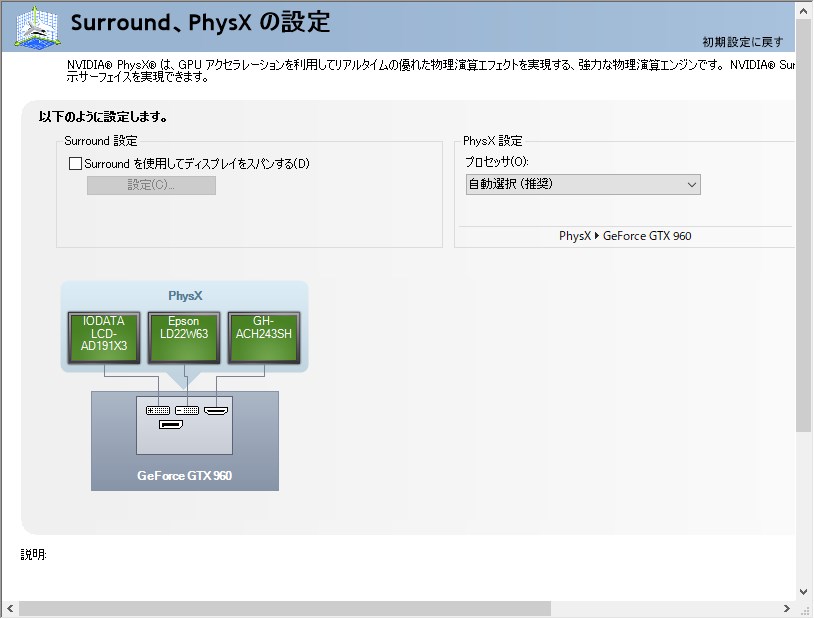Click the PhysX 設定 group label
The image size is (814, 619).
click(x=493, y=141)
